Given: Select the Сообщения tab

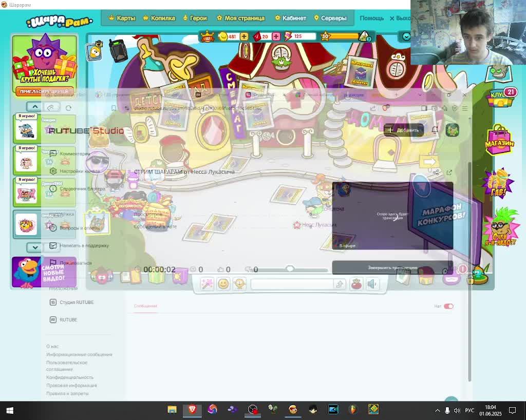Looking at the screenshot, I should click(x=145, y=306).
